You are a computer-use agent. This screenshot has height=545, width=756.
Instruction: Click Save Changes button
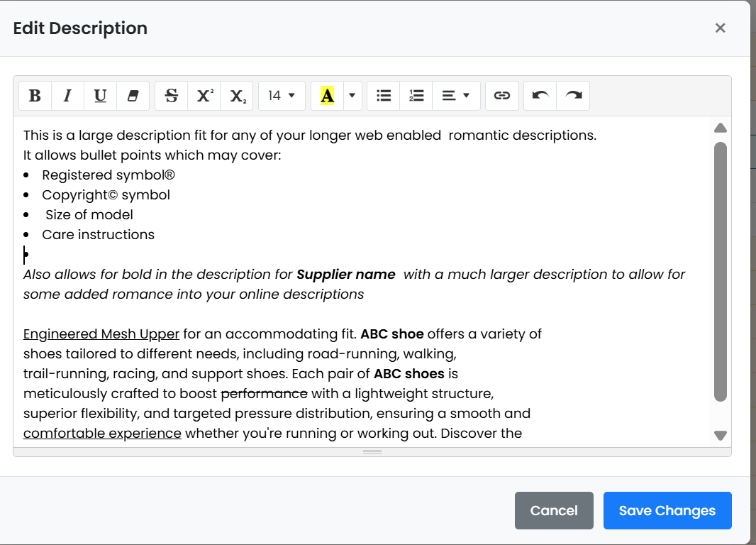[667, 510]
